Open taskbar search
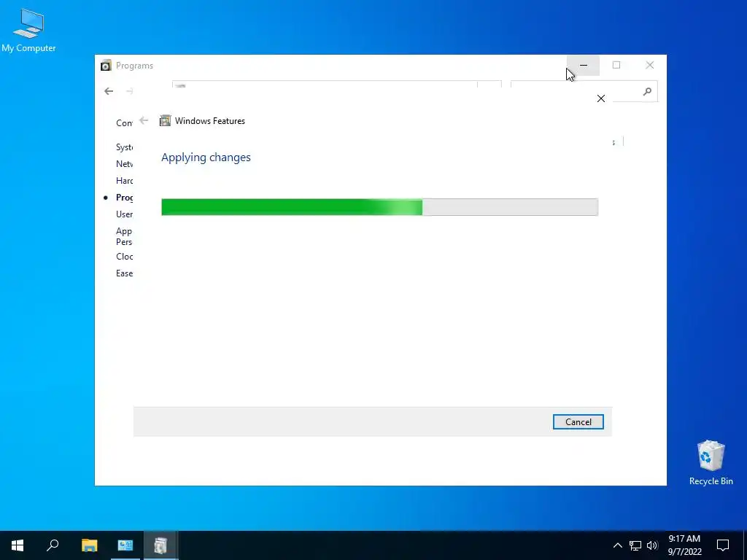747x560 pixels. click(x=53, y=545)
